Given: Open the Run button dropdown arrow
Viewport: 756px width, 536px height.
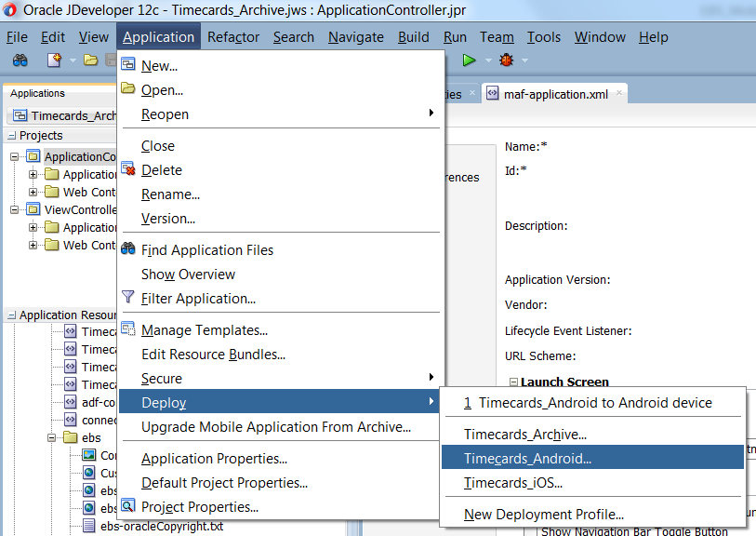Looking at the screenshot, I should 488,60.
